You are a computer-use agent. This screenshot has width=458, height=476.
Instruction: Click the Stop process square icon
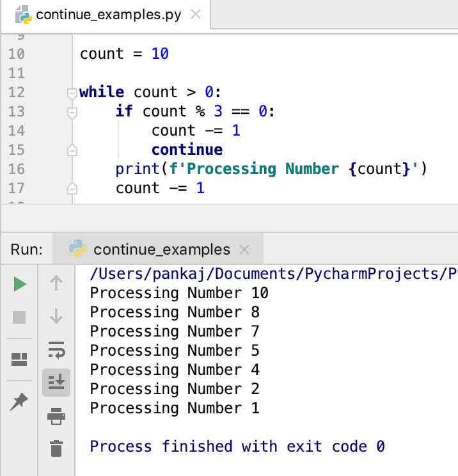(19, 317)
